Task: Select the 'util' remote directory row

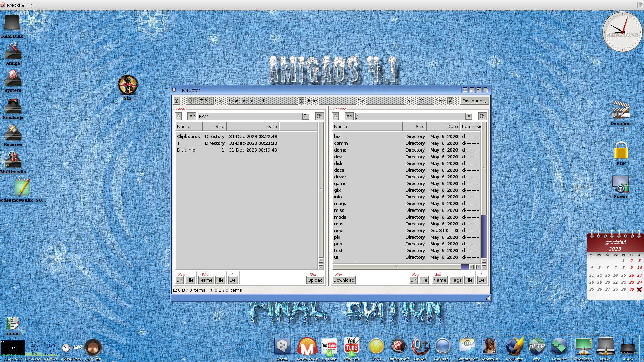Action: point(407,257)
